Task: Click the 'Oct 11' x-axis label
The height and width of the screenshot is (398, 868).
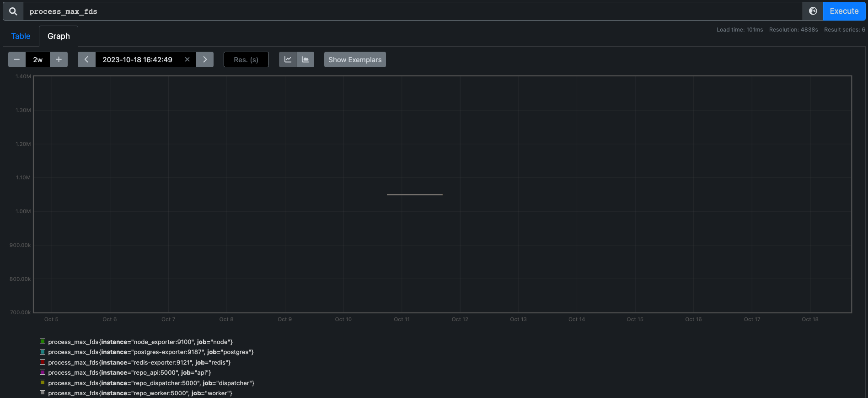Action: point(402,319)
